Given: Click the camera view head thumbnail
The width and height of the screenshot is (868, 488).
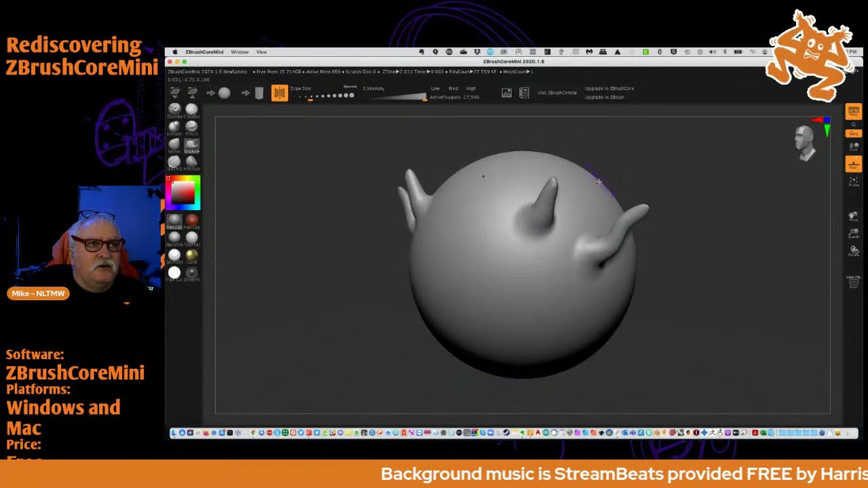Looking at the screenshot, I should pyautogui.click(x=805, y=142).
